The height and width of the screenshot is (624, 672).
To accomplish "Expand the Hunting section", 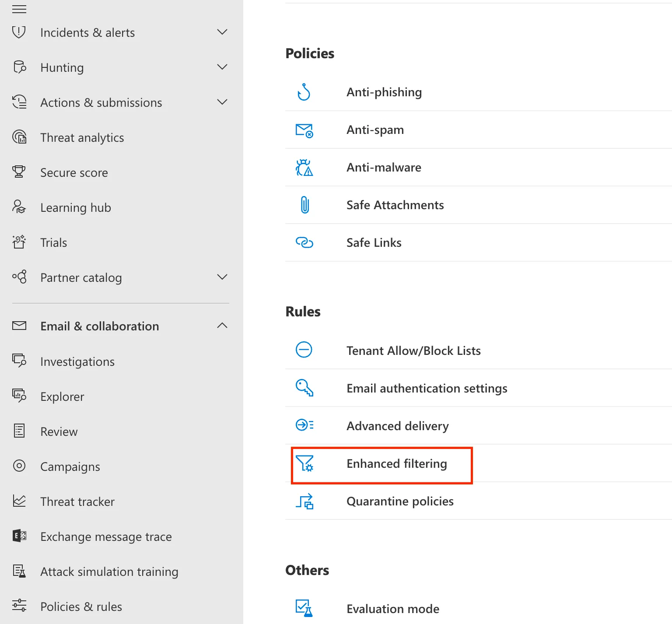I will (x=222, y=67).
